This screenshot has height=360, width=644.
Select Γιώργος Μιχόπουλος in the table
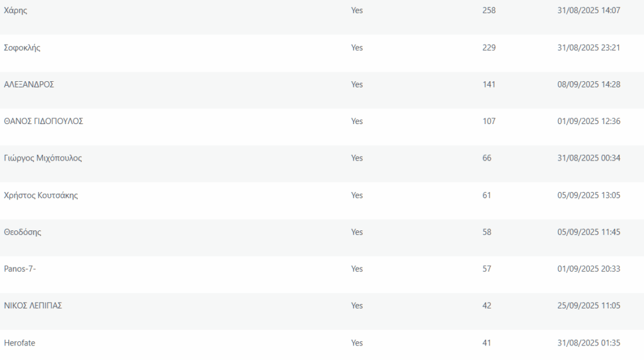tap(43, 158)
